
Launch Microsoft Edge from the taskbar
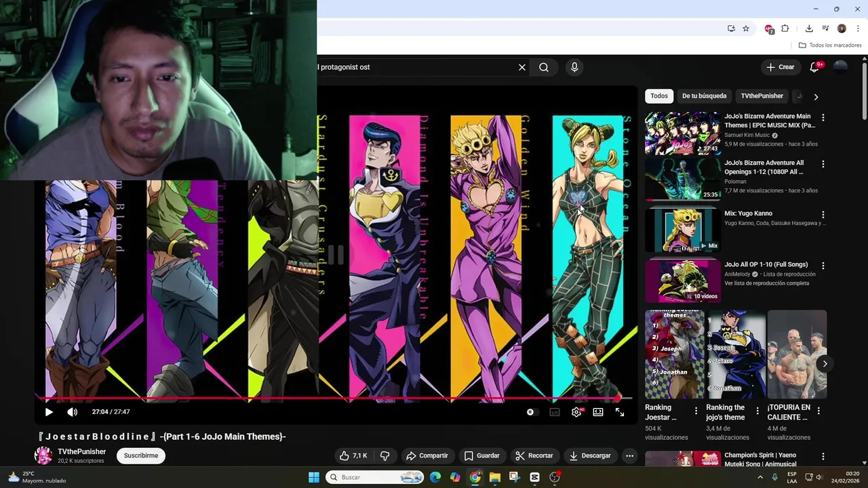coord(435,477)
